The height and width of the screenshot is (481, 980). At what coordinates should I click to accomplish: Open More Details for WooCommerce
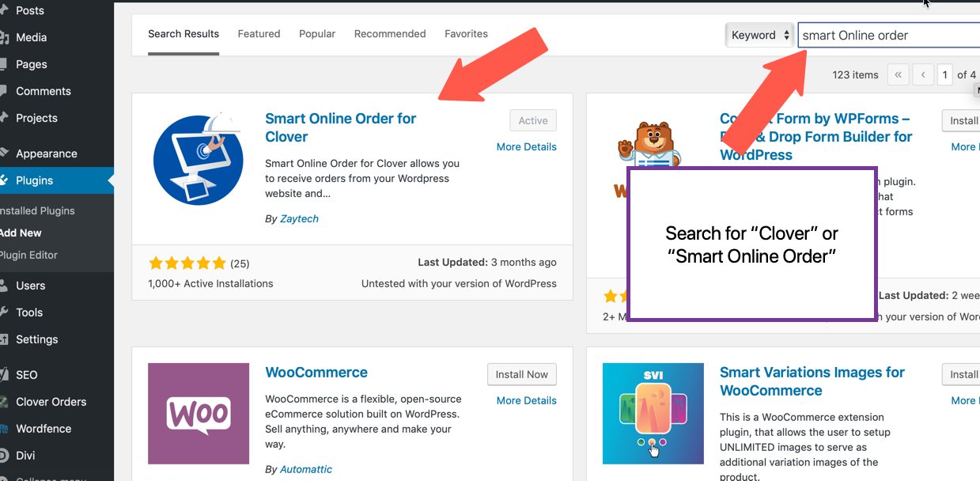click(x=527, y=400)
